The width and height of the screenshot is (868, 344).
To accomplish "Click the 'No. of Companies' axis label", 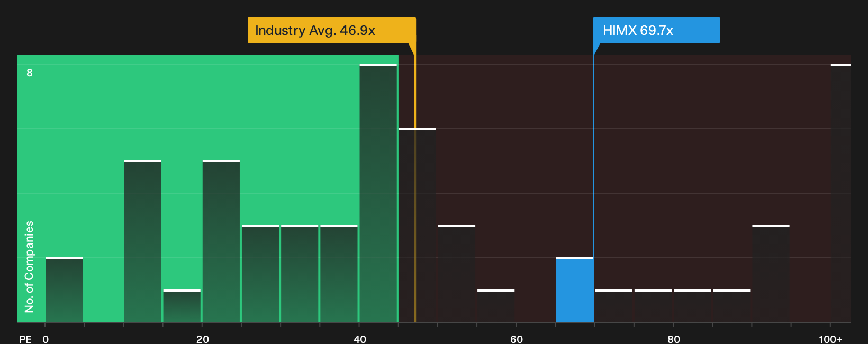I will click(29, 267).
